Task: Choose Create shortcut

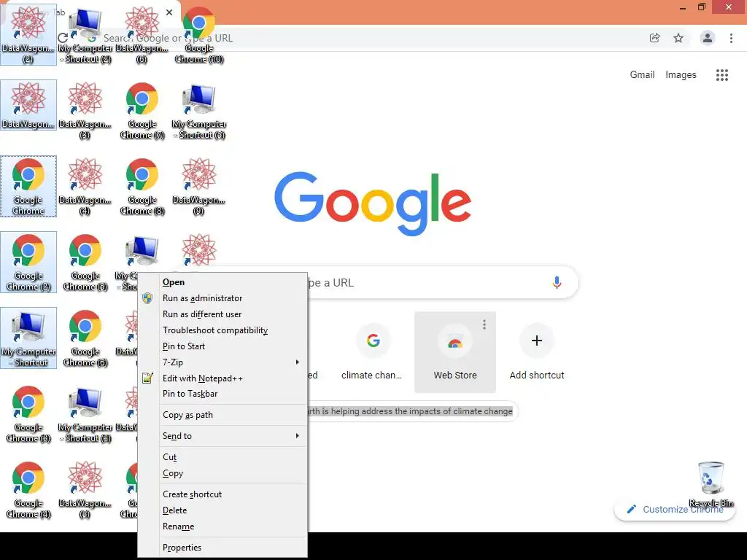Action: pos(233,494)
